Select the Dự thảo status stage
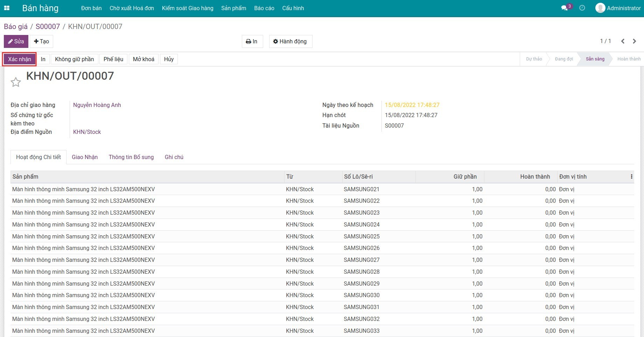 534,59
